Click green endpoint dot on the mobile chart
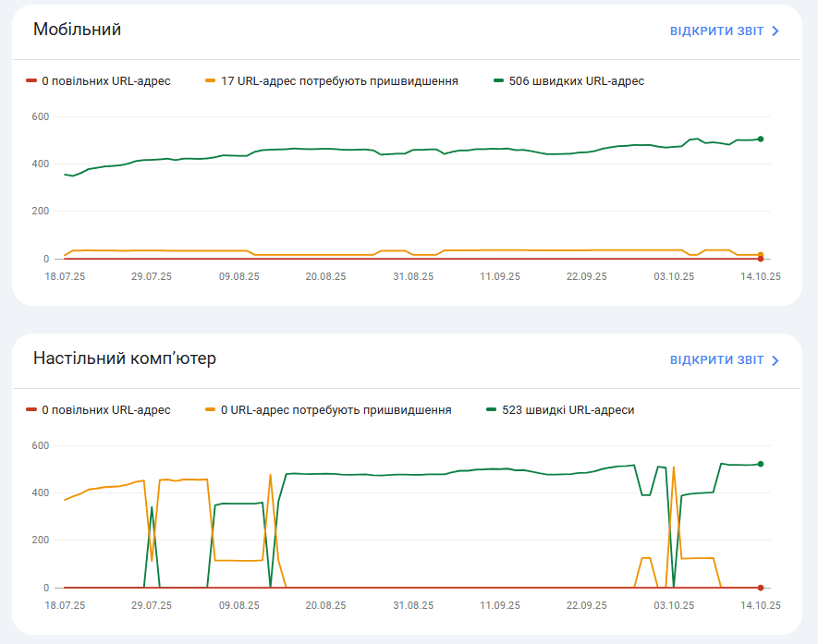 tap(761, 140)
